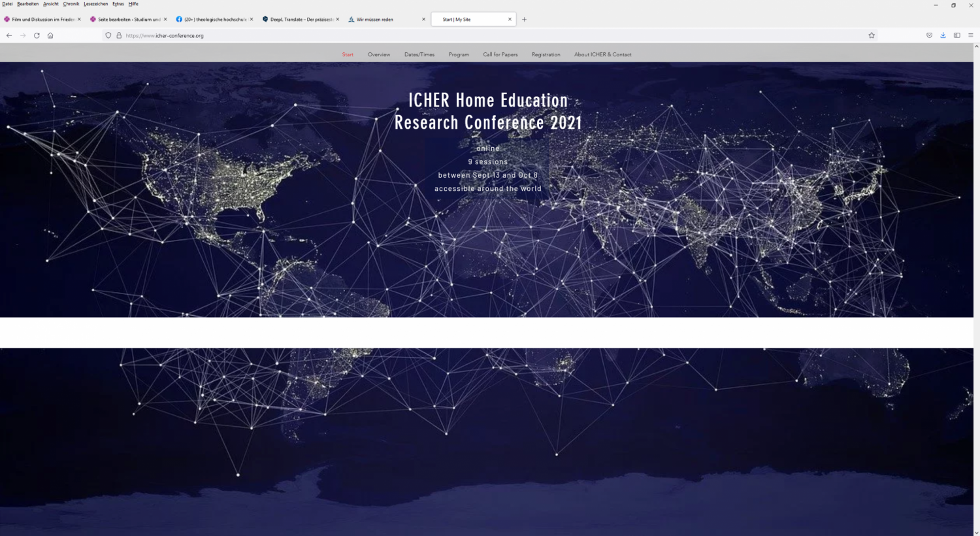Image resolution: width=980 pixels, height=536 pixels.
Task: Click 'accessible around the world' text
Action: 488,188
